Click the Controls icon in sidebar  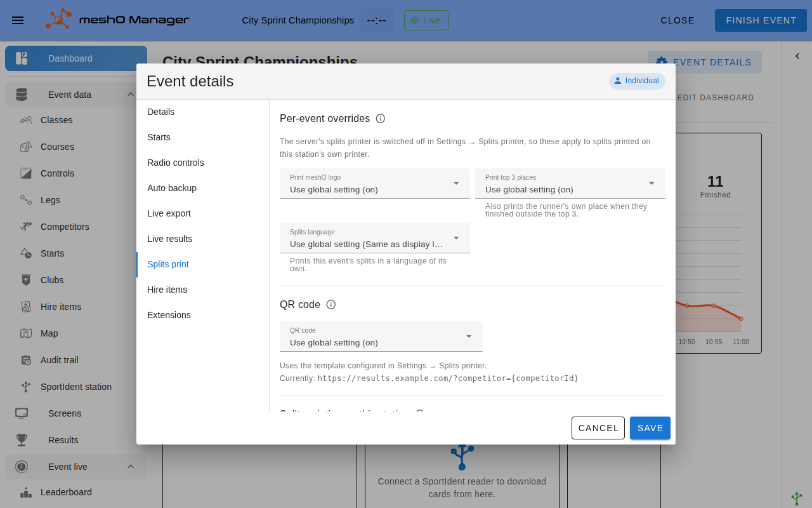click(x=26, y=173)
